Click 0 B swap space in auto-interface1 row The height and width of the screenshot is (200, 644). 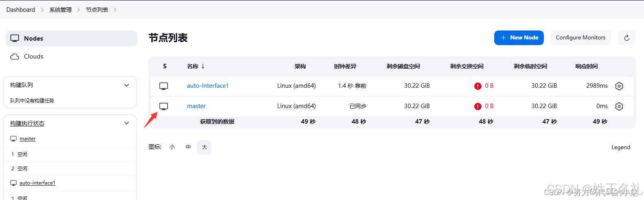(x=489, y=86)
